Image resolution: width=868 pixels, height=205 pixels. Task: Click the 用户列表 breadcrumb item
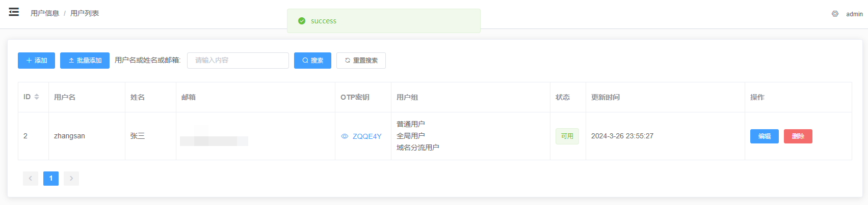85,13
